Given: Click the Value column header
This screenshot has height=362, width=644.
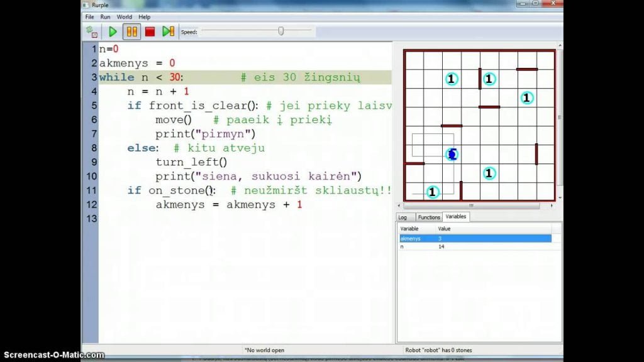Looking at the screenshot, I should click(493, 229).
